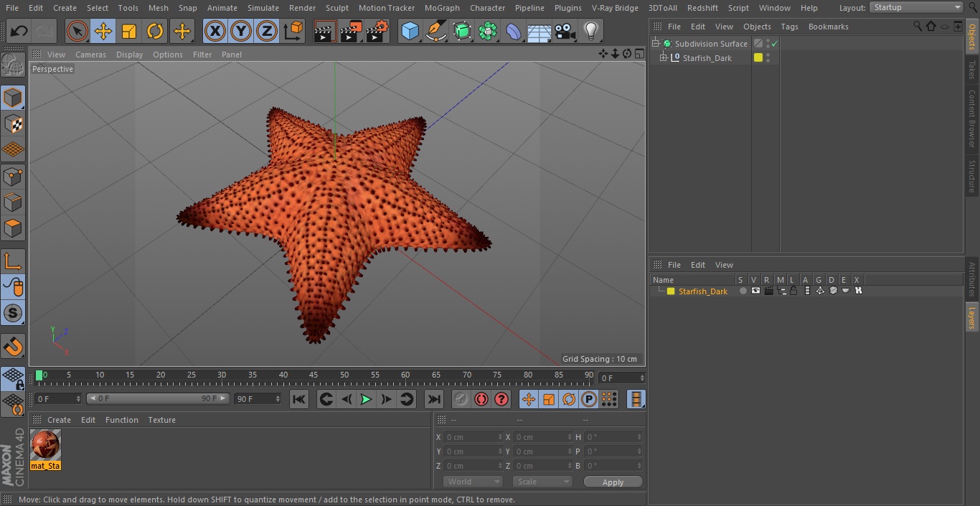Step to next frame button

tap(386, 399)
